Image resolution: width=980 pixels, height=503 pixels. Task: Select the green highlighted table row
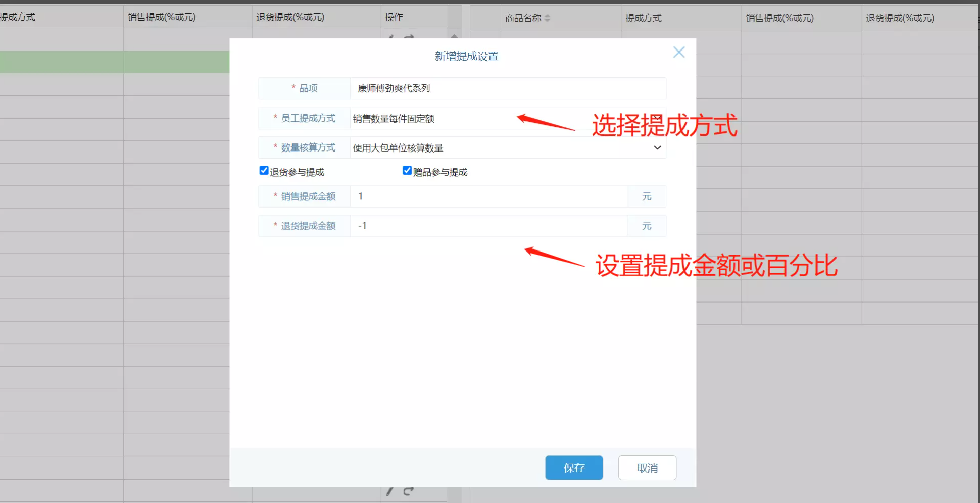(x=114, y=62)
